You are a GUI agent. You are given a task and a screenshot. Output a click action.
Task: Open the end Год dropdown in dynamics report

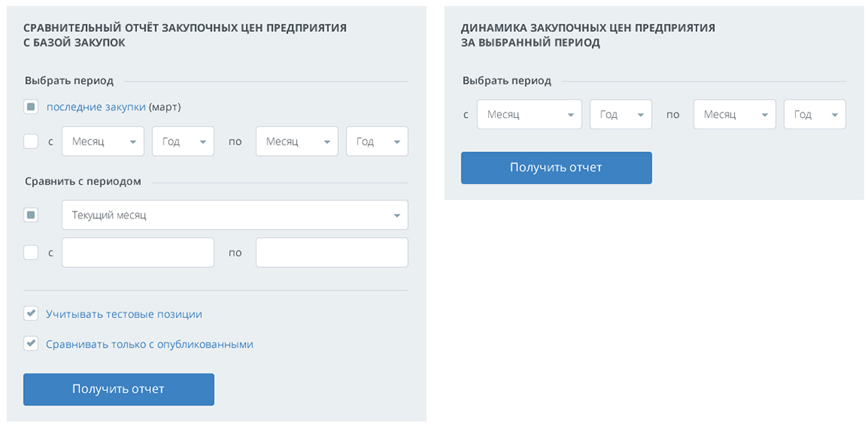[x=815, y=115]
